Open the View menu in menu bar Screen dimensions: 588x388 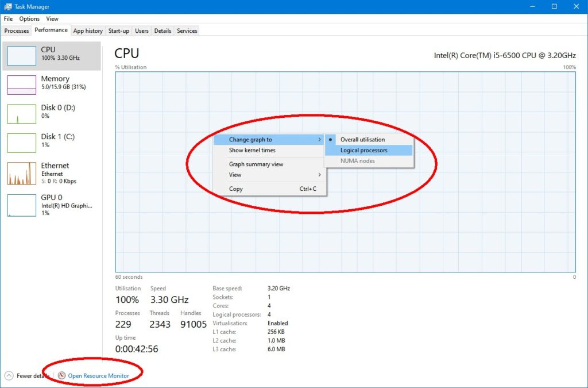(x=52, y=19)
